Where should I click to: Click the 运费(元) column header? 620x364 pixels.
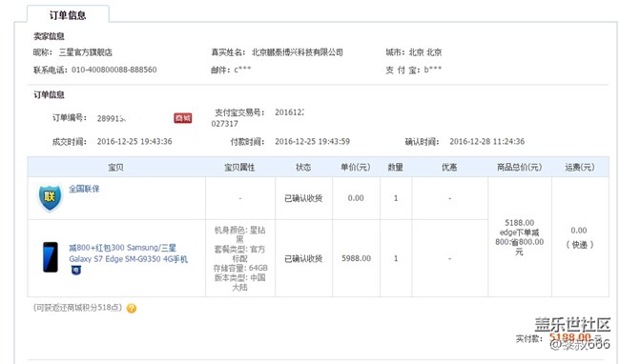(x=579, y=167)
